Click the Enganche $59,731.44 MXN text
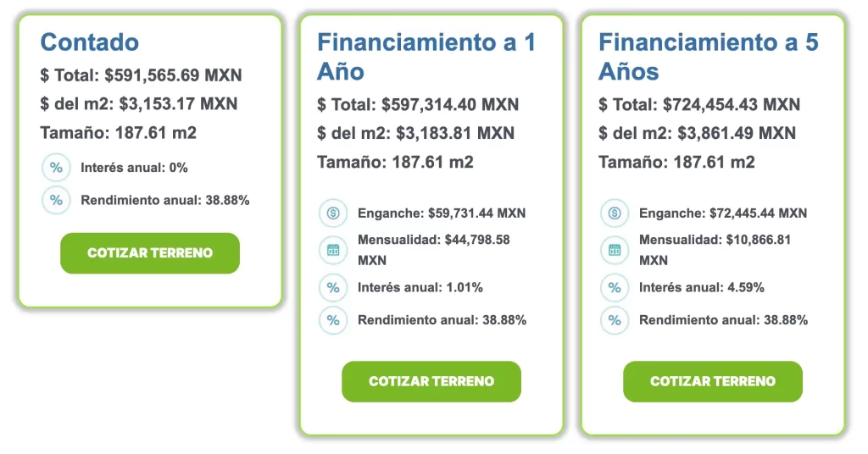Screen dimensions: 868x454 442,213
